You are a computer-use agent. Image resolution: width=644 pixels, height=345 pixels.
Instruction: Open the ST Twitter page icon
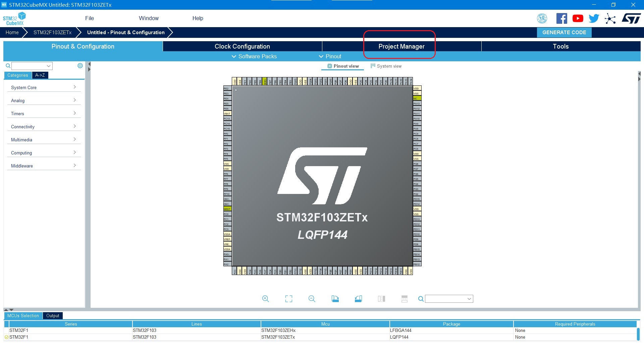[594, 18]
